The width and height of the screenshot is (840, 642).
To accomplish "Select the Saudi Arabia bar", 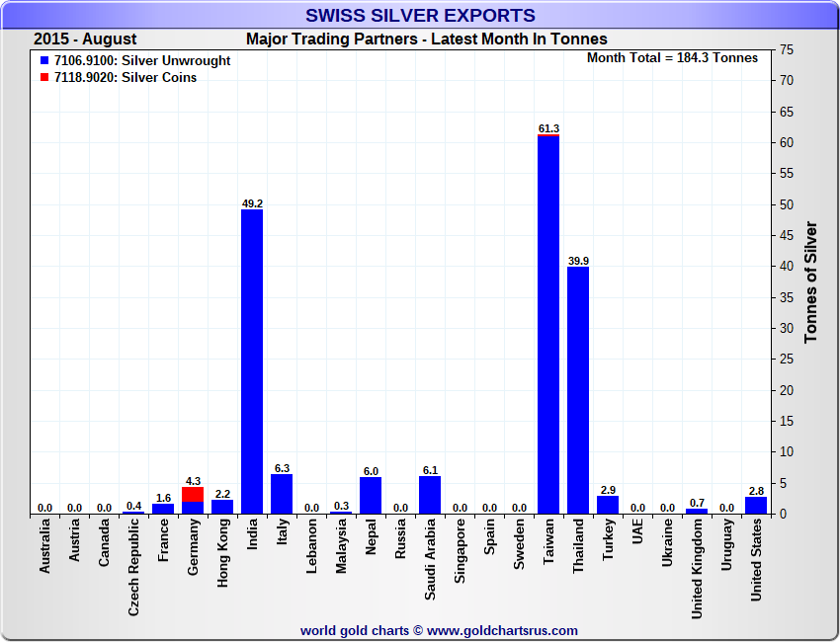I will click(430, 495).
